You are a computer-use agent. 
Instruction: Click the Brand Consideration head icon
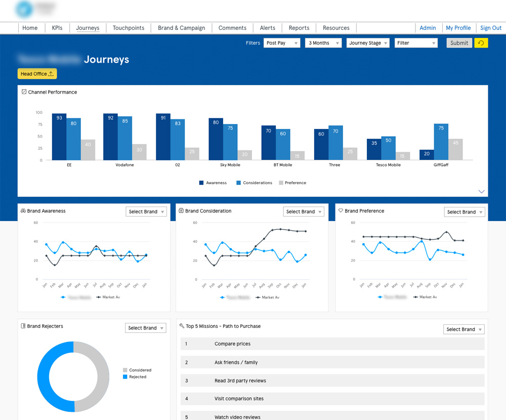[181, 211]
